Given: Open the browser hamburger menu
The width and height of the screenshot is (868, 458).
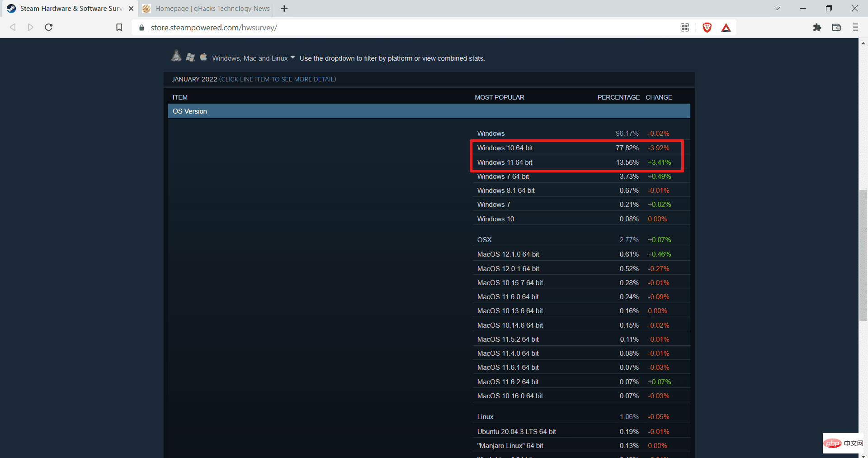Looking at the screenshot, I should [855, 28].
